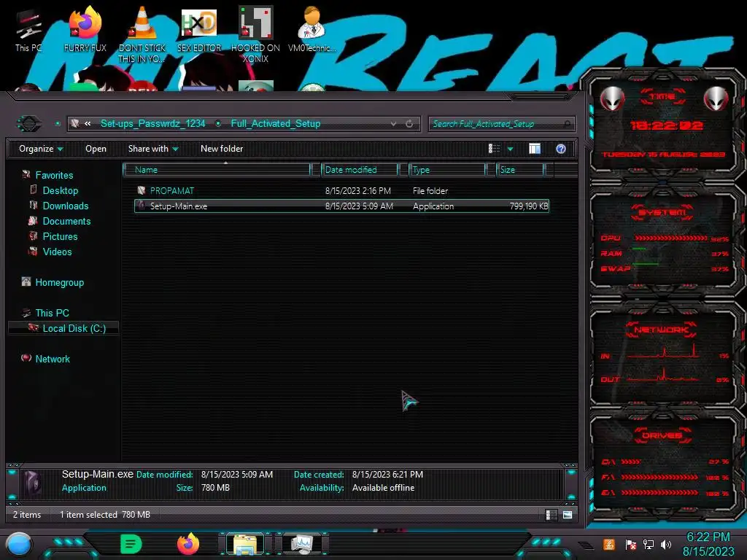Viewport: 747px width, 560px height.
Task: Click the C:\ drive usage bar
Action: tap(631, 462)
